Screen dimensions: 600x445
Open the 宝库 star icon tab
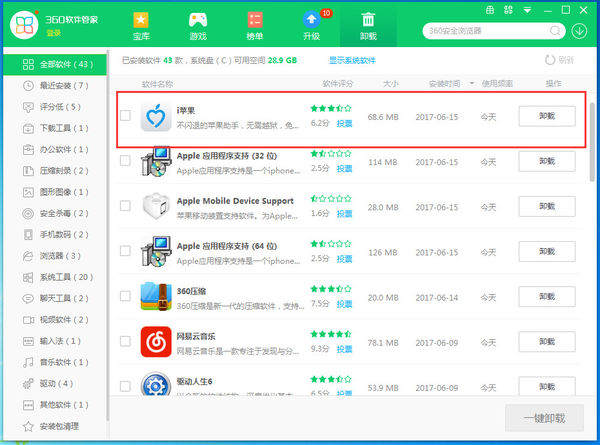tap(141, 26)
